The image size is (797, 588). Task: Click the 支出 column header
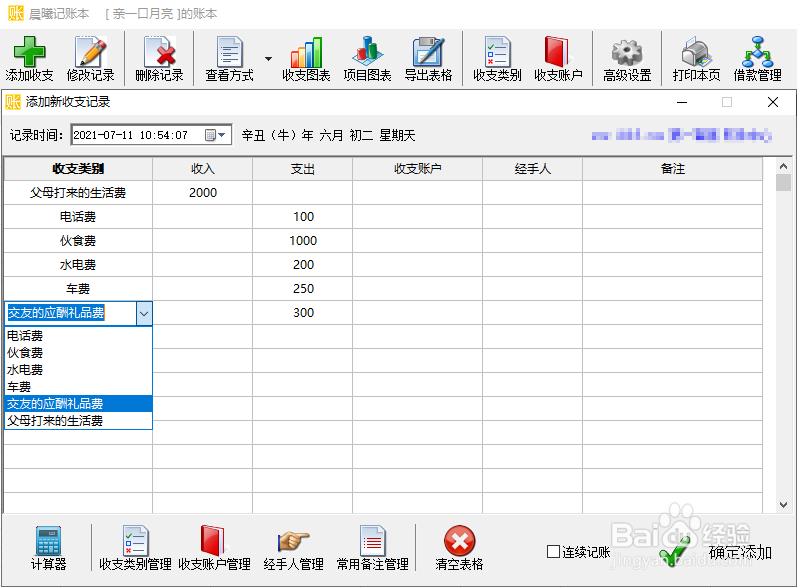[x=302, y=169]
